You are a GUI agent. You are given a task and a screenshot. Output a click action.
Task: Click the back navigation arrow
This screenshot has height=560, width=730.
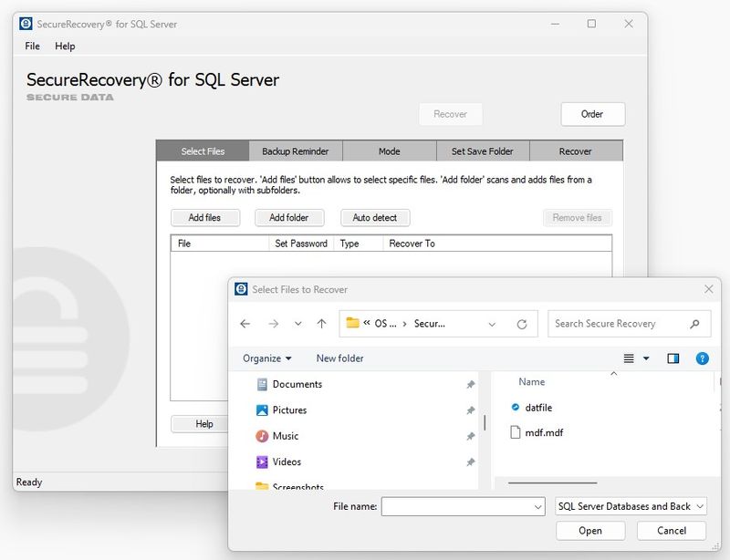(x=245, y=323)
